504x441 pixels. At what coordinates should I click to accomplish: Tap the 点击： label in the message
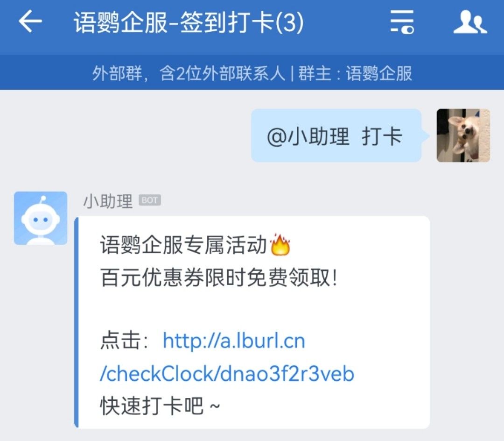[x=124, y=341]
